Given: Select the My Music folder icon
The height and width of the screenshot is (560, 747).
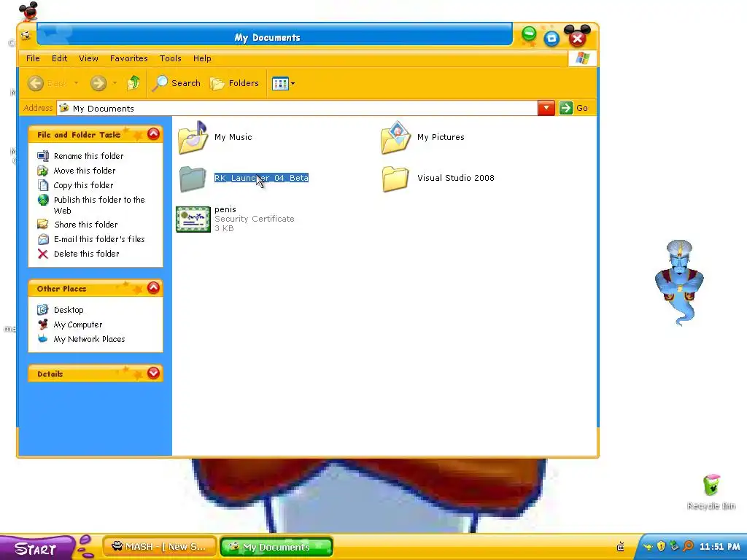Looking at the screenshot, I should coord(193,138).
